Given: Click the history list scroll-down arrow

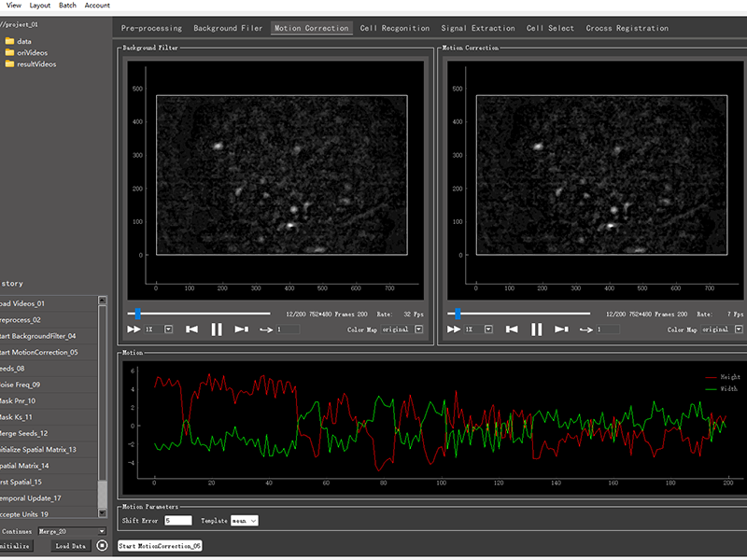Looking at the screenshot, I should (x=102, y=512).
